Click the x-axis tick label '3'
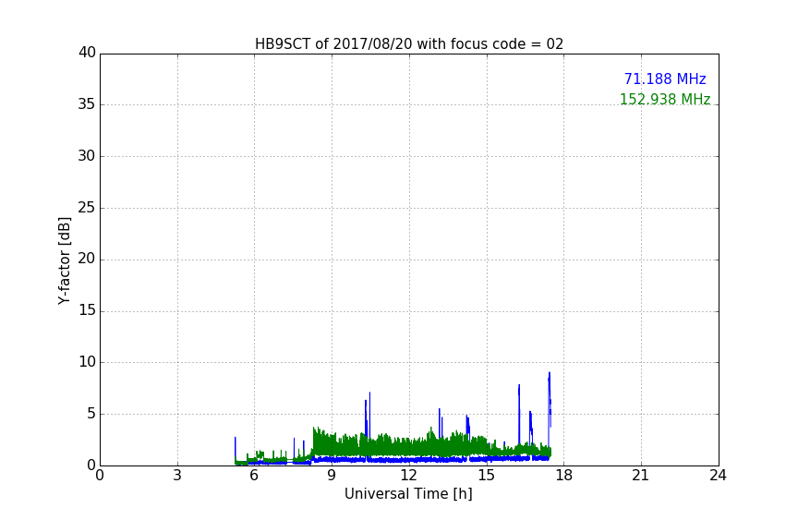 177,476
